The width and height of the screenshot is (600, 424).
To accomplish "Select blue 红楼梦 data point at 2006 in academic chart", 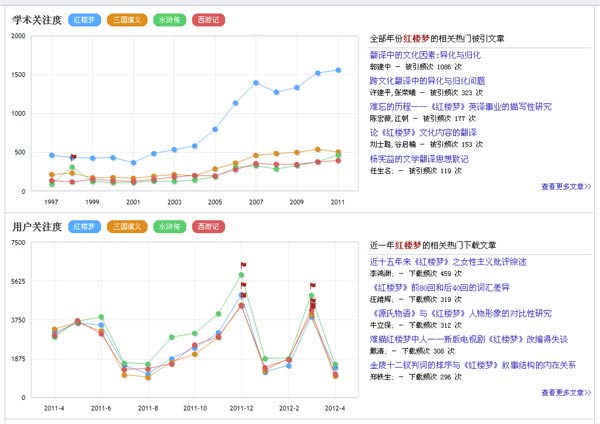I will (235, 103).
